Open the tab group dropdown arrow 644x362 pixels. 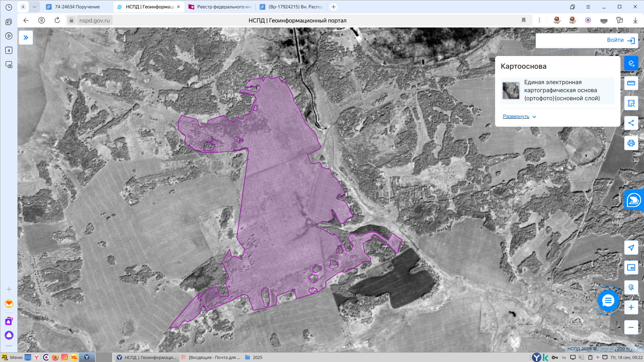(34, 7)
